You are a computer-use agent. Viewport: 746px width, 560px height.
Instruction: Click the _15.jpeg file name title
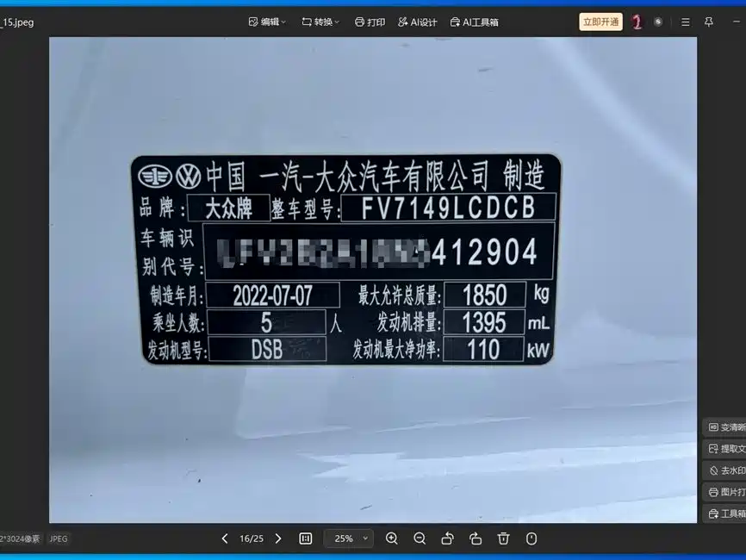tap(17, 22)
